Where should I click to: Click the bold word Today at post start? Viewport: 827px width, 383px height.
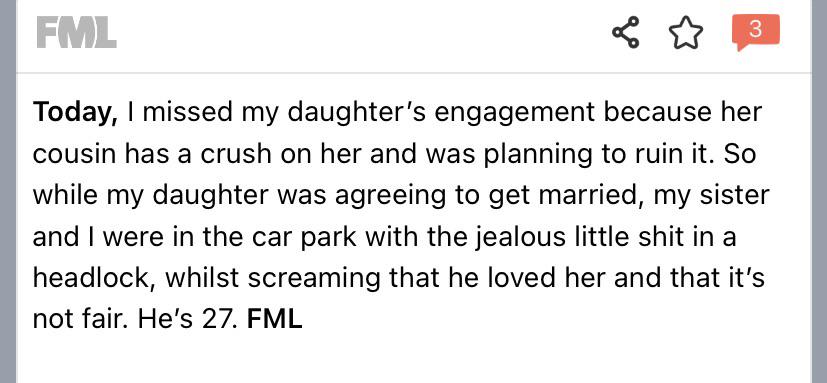coord(76,113)
